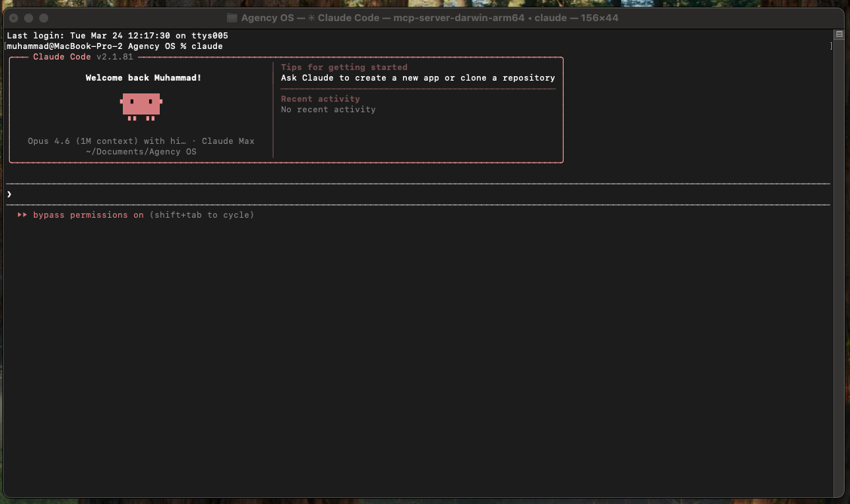Click the "Opus 4.6 (1M context)" model label
Viewport: 850px width, 504px height.
pyautogui.click(x=83, y=141)
